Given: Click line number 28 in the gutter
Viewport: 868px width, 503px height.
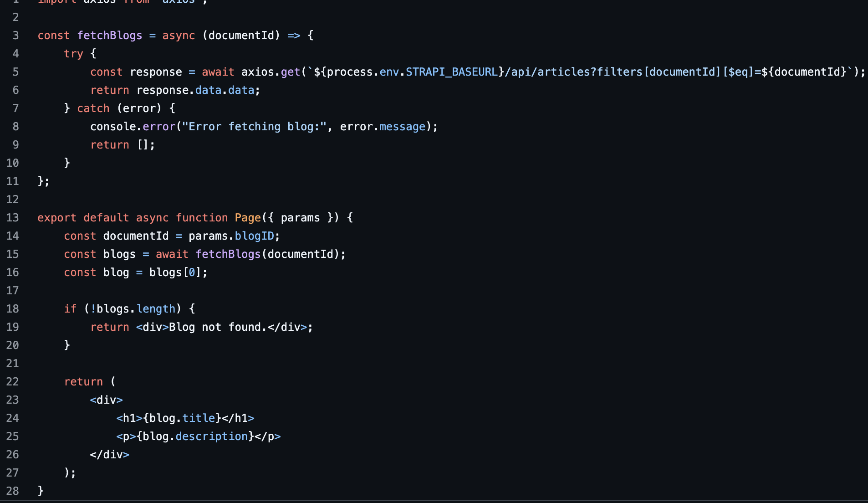Looking at the screenshot, I should [12, 491].
